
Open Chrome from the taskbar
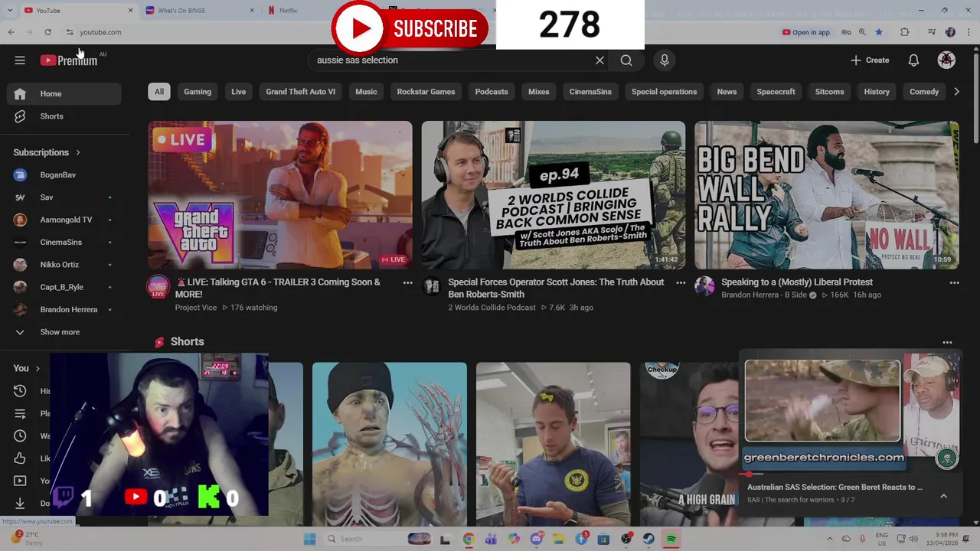coord(469,539)
